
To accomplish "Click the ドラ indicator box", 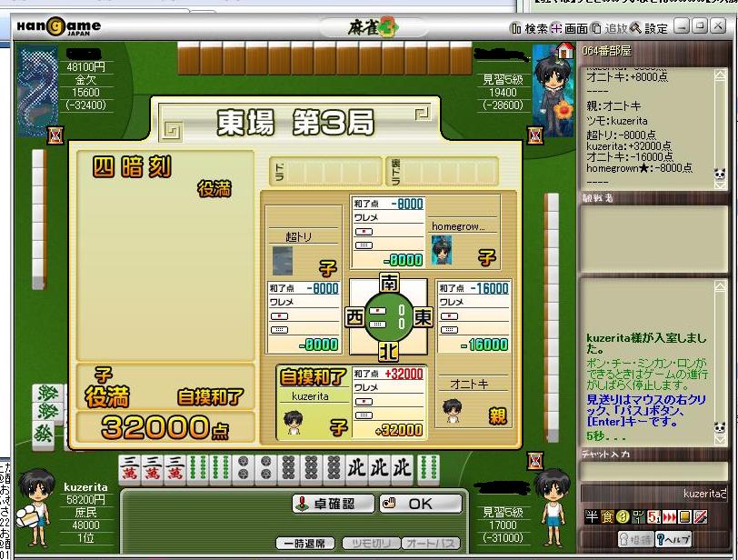I will click(x=325, y=171).
